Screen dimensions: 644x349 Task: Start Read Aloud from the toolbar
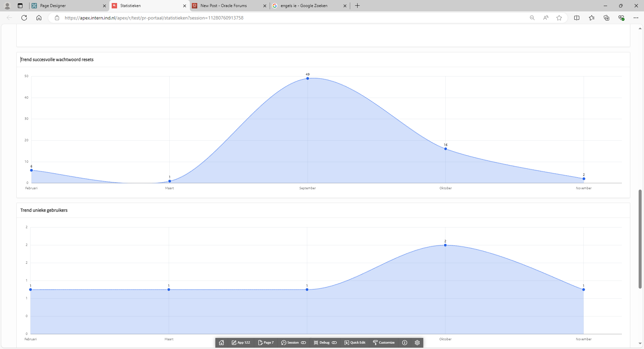[x=545, y=18]
